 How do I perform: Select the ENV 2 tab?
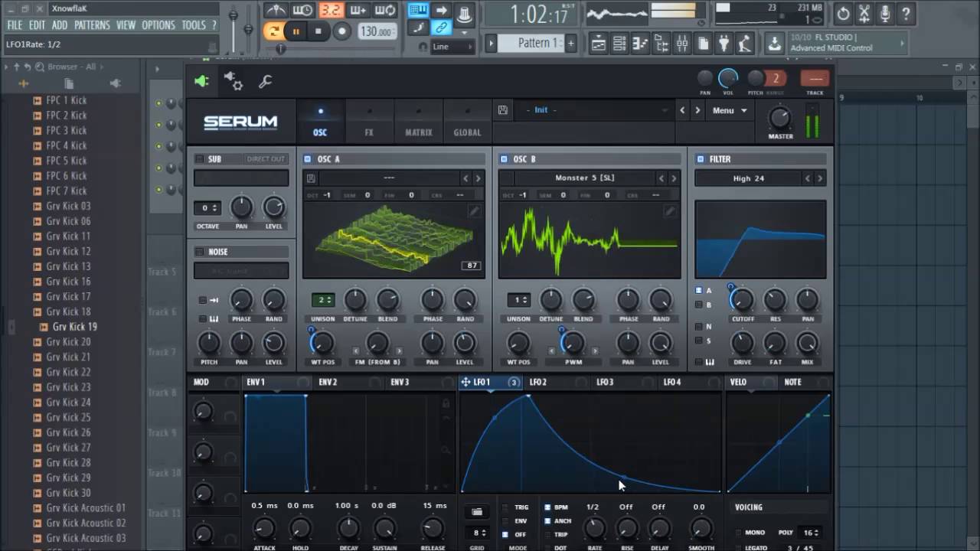coord(328,382)
